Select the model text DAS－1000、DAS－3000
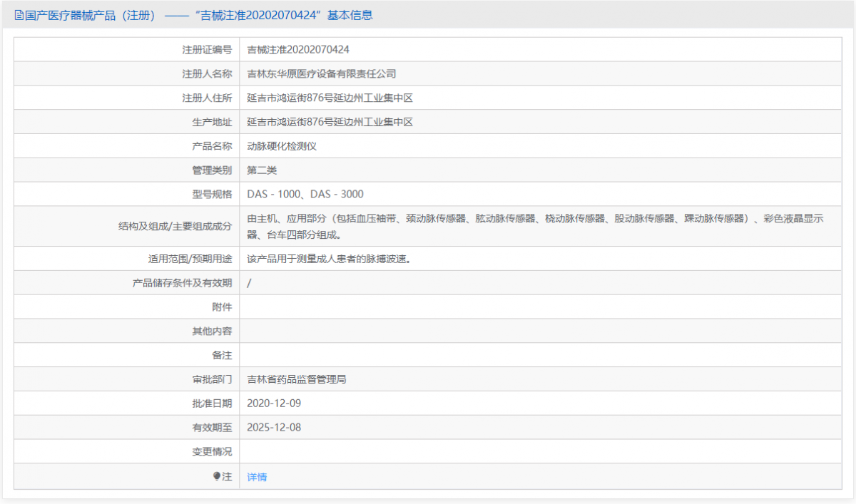856x504 pixels. (306, 193)
